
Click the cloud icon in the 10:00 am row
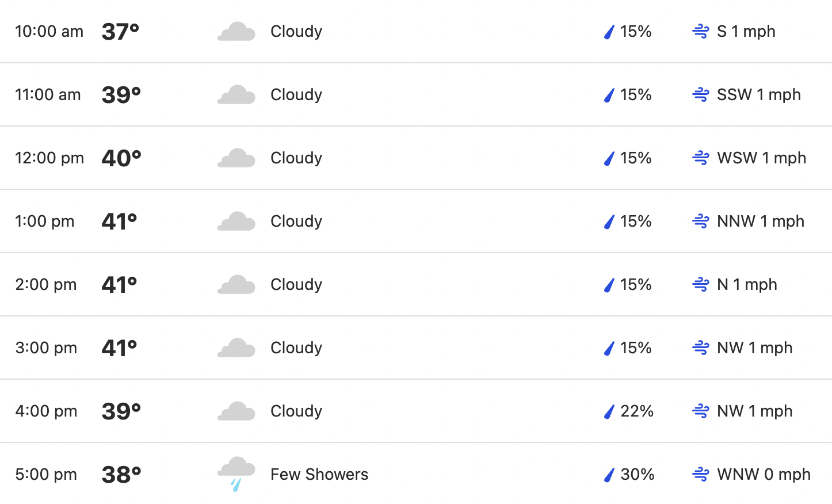pos(236,32)
